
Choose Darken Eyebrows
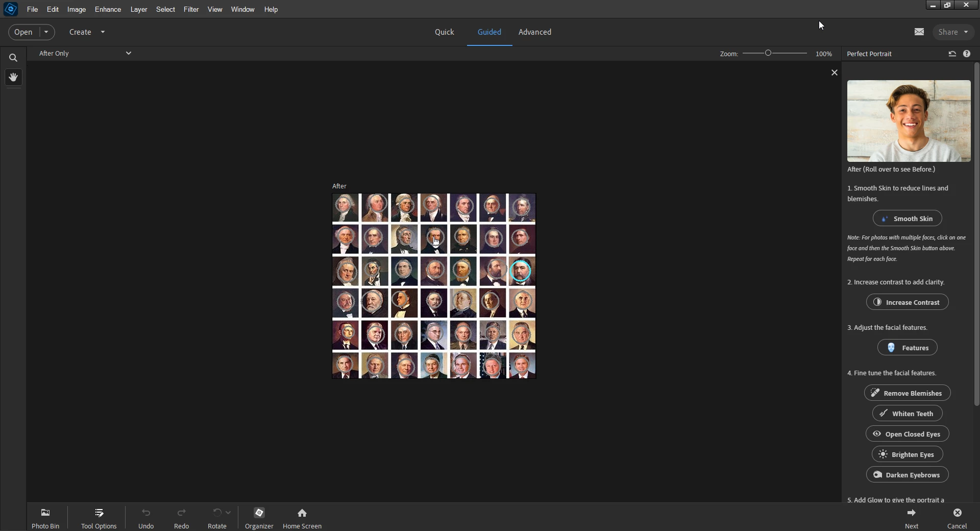click(x=908, y=475)
